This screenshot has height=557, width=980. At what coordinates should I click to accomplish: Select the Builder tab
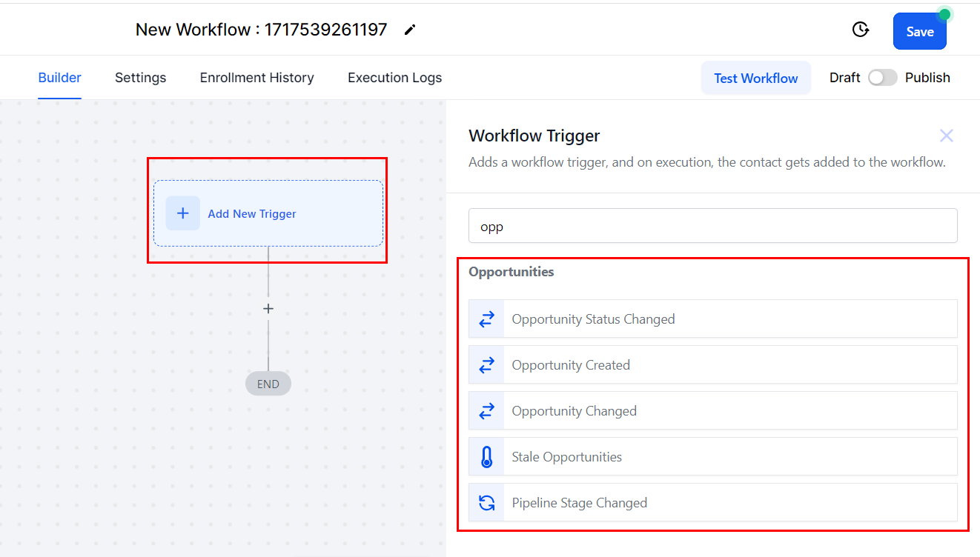59,78
